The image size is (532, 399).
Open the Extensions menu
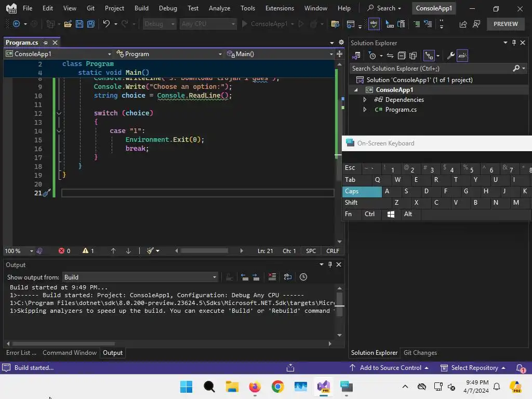click(280, 8)
